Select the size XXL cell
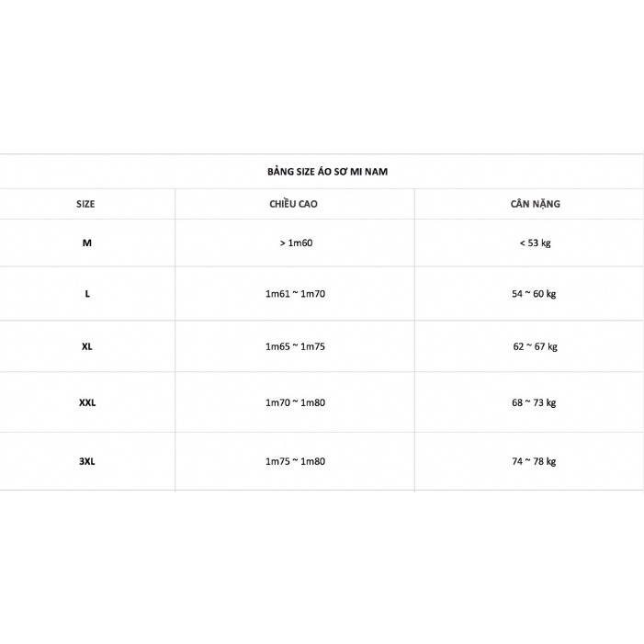 87,402
